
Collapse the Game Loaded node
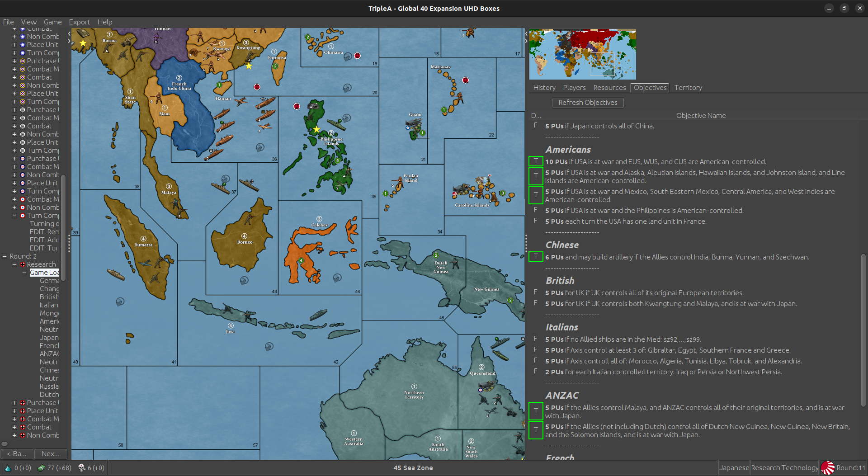point(24,273)
